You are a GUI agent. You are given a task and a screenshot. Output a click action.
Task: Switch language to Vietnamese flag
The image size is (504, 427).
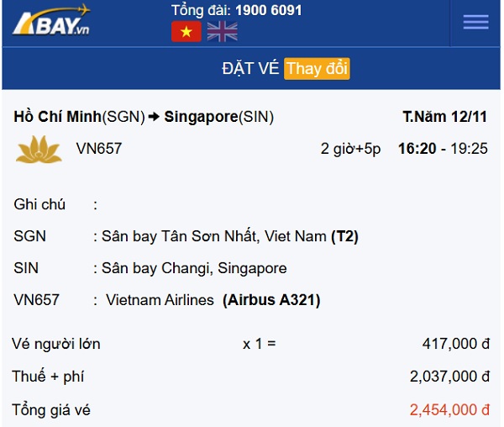[186, 31]
